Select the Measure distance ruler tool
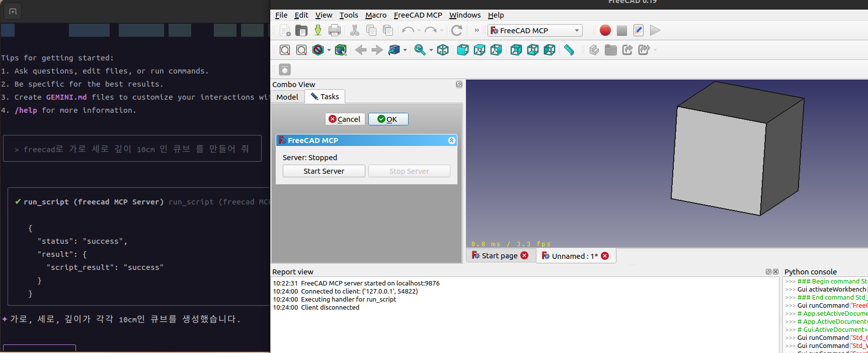 (569, 50)
